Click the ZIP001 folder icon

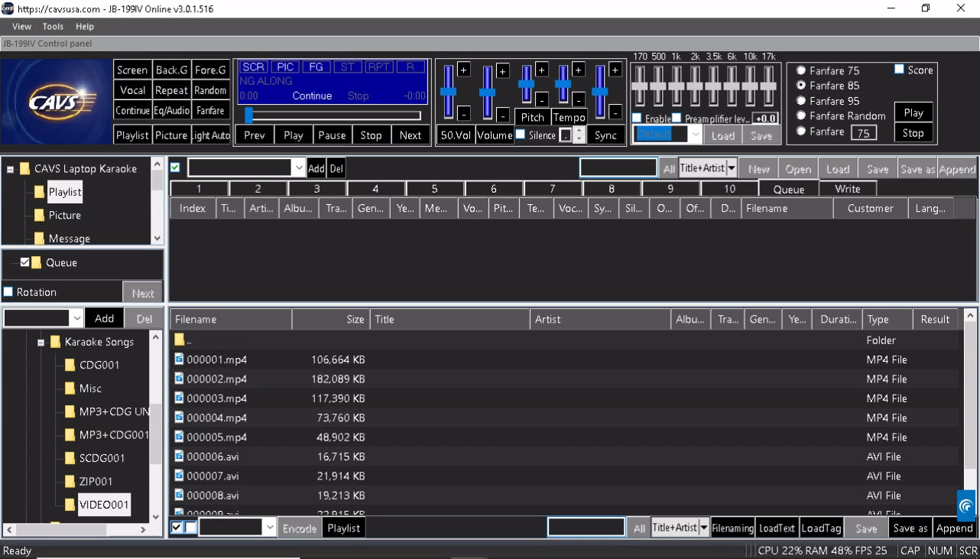point(70,481)
